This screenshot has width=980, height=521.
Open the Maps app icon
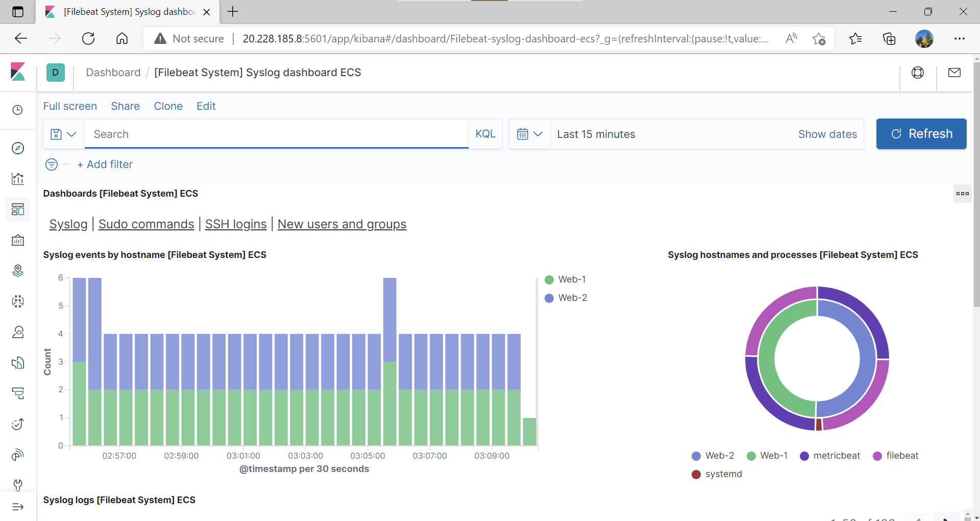[x=17, y=271]
